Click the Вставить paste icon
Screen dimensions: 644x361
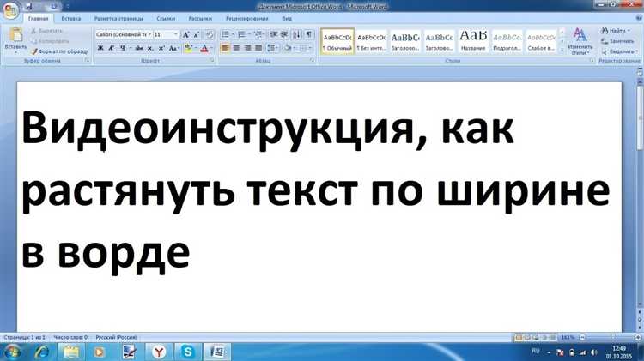15,40
